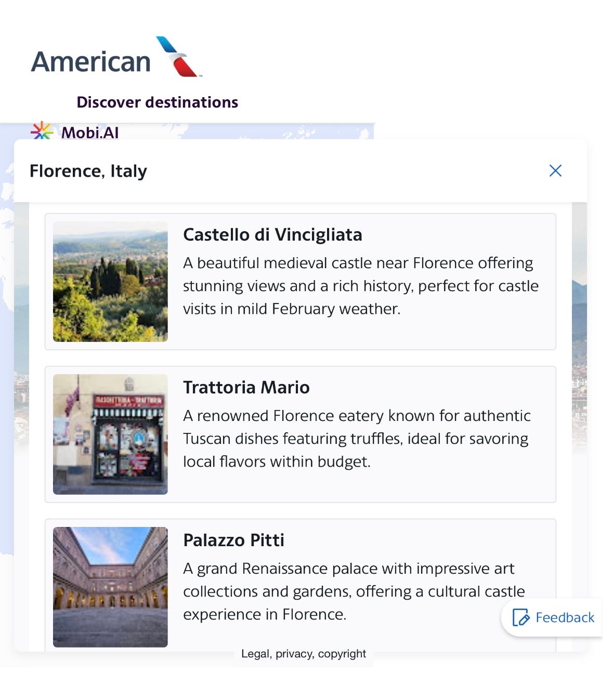Screen dimensions: 613x700
Task: Open the Legal, privacy, copyright link
Action: (304, 654)
